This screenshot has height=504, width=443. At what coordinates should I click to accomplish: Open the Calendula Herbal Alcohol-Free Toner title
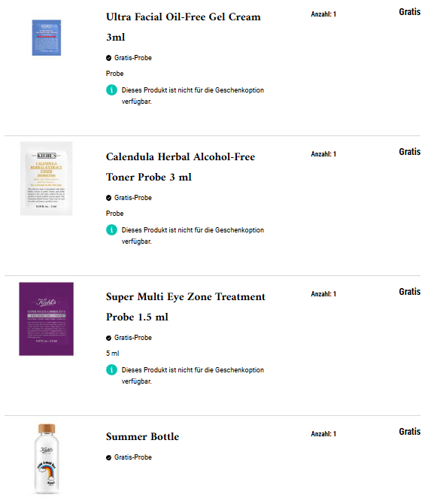(181, 167)
